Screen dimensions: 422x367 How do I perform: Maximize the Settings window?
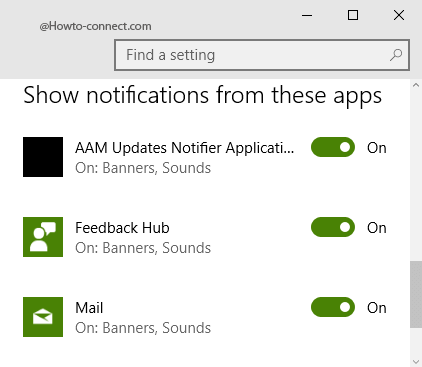[x=353, y=15]
